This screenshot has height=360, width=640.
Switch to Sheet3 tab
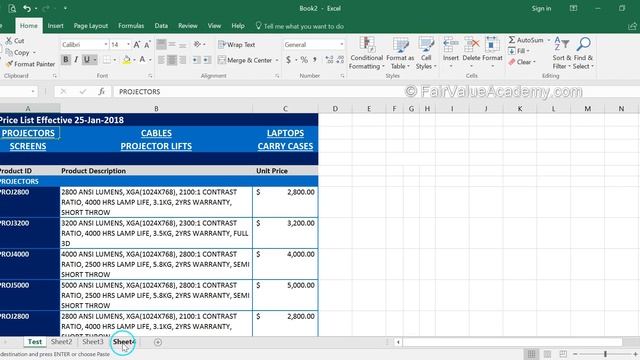(93, 342)
